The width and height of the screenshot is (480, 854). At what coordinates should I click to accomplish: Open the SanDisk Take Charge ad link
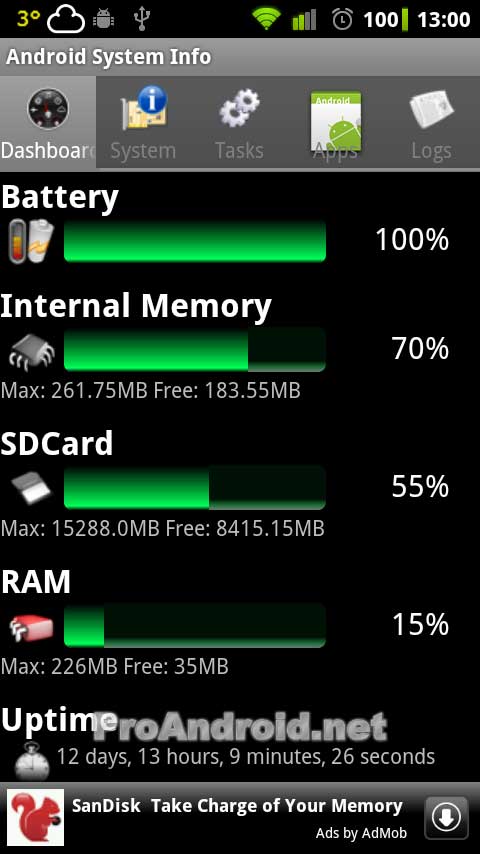pos(237,806)
